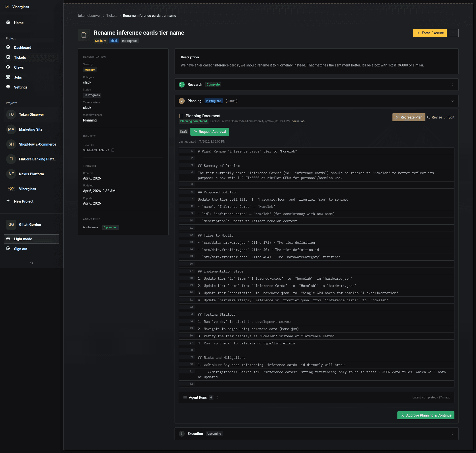The width and height of the screenshot is (476, 453).
Task: Open the ellipsis options menu next to Force Execute
Action: 454,33
